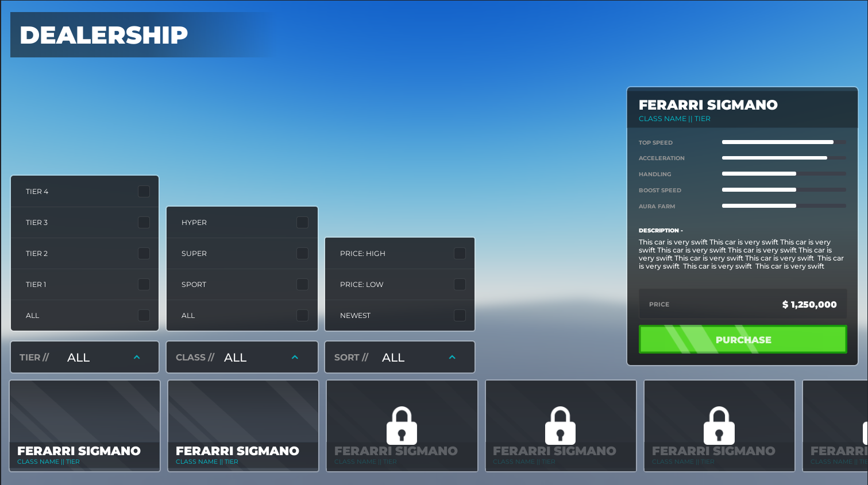
Task: Check the SUPER class checkbox
Action: tap(302, 253)
